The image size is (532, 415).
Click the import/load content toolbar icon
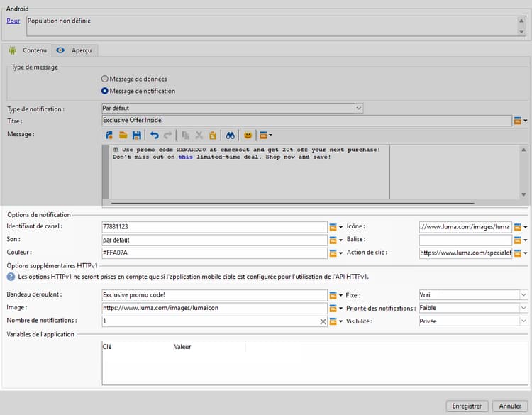coord(109,135)
